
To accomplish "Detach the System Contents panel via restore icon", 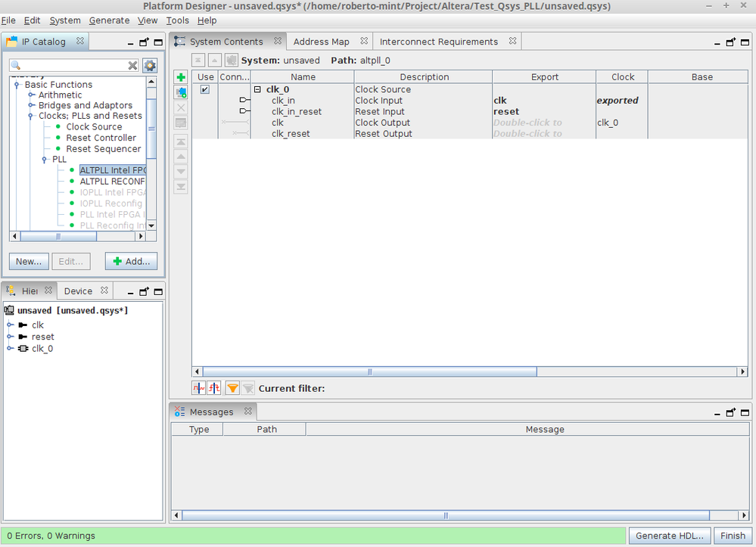I will coord(731,42).
